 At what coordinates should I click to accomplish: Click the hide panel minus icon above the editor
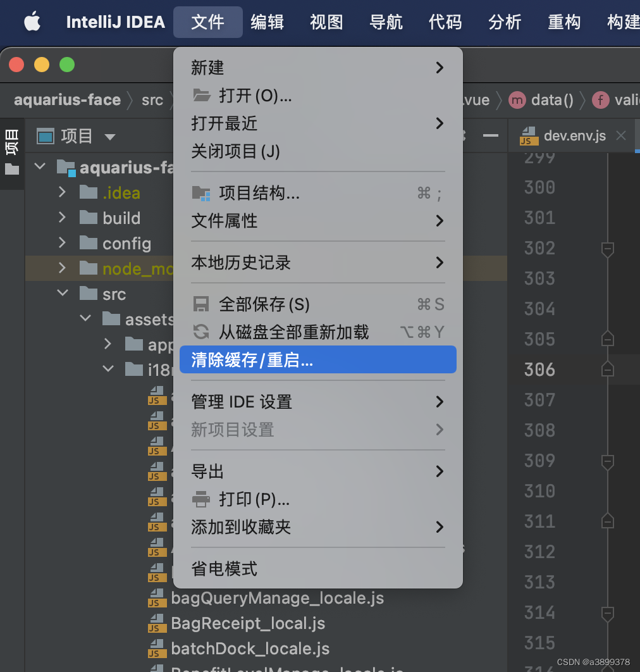click(491, 135)
